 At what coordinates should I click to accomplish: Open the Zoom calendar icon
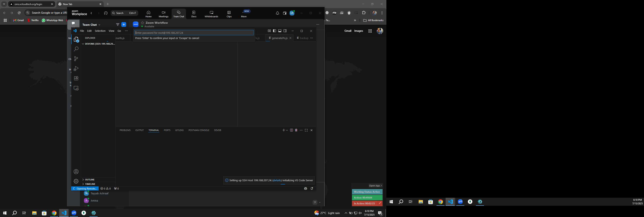pos(285,13)
